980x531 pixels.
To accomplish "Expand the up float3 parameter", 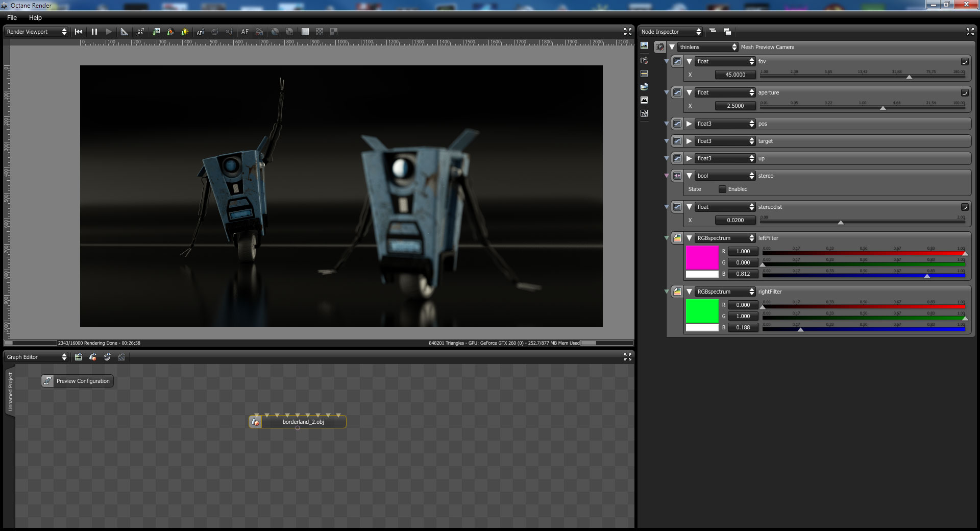I will tap(689, 158).
